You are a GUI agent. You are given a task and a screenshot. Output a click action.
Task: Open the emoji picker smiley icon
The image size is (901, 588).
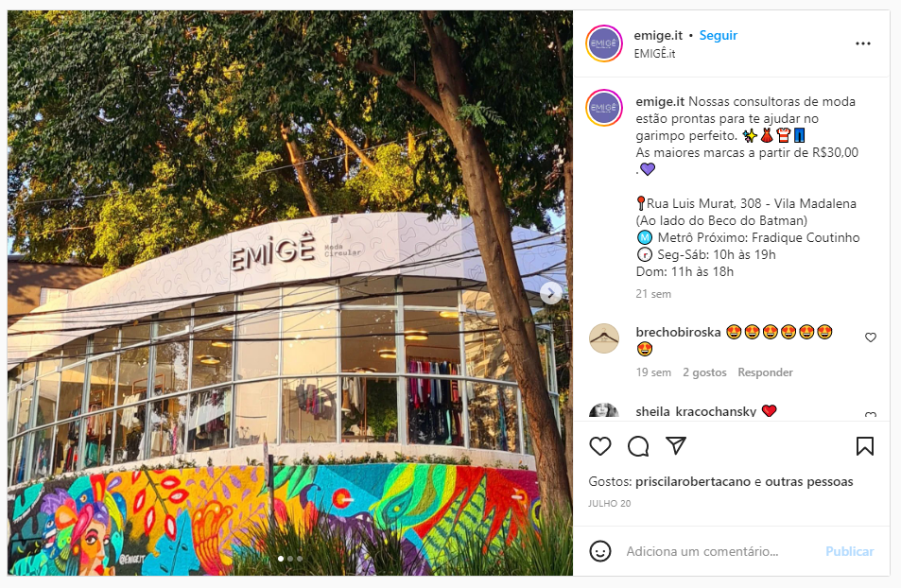pos(600,551)
